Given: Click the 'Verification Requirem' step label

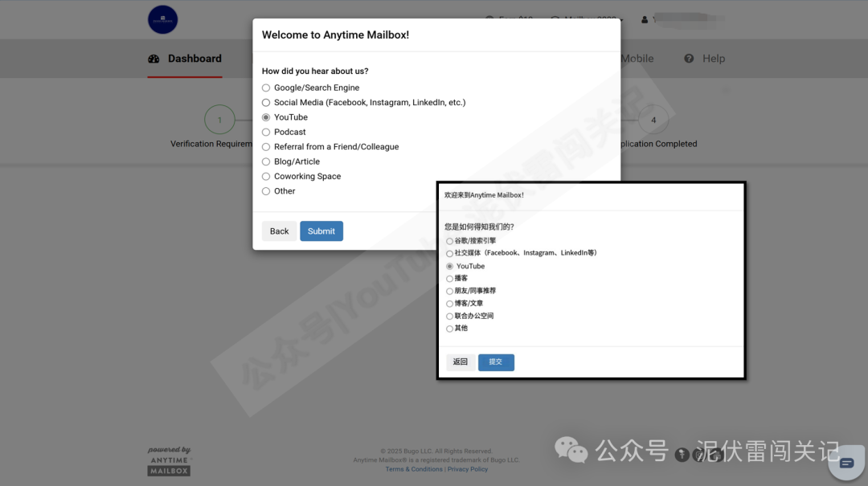Looking at the screenshot, I should click(x=211, y=144).
